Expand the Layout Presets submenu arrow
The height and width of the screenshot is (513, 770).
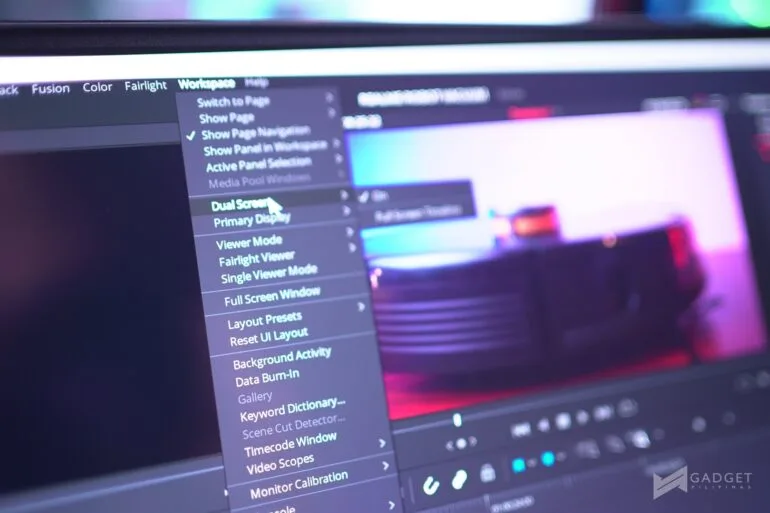[361, 307]
